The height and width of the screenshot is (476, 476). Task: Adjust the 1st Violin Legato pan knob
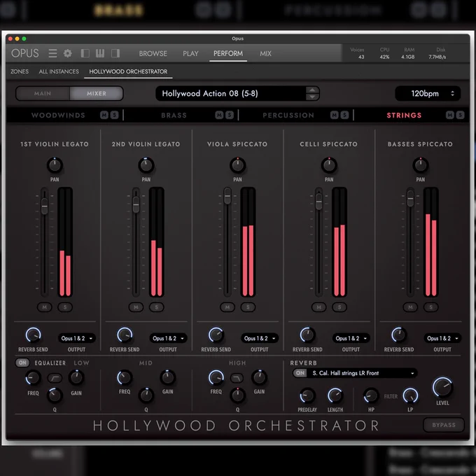point(55,165)
